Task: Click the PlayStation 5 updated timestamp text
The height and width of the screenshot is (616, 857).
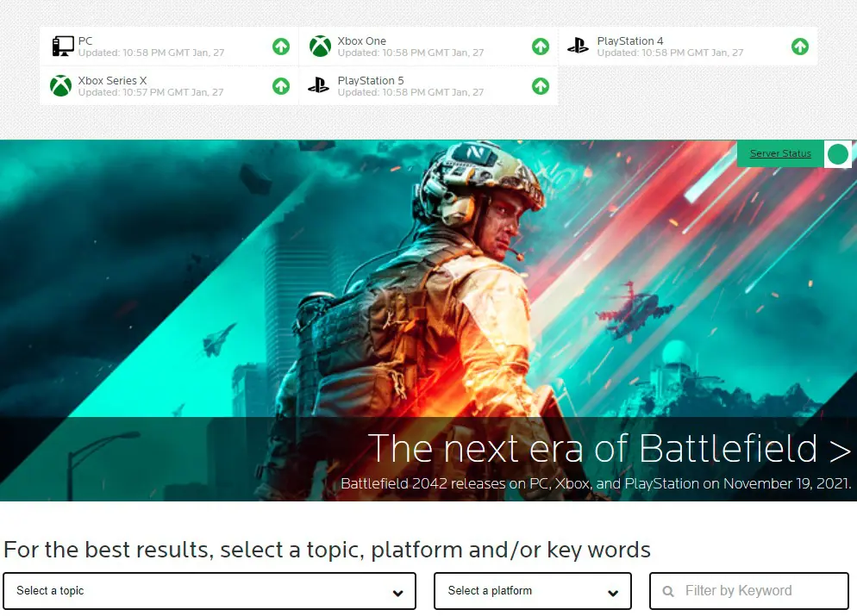Action: click(411, 92)
